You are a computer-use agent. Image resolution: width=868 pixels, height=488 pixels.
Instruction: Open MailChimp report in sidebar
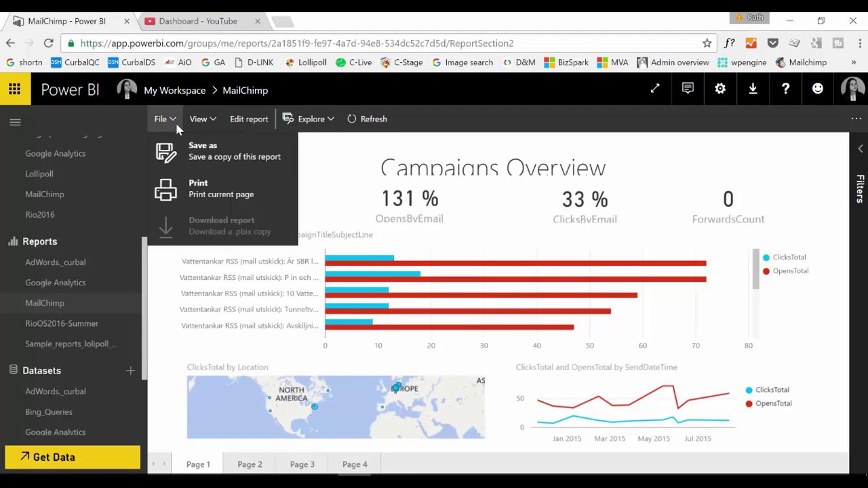tap(45, 303)
